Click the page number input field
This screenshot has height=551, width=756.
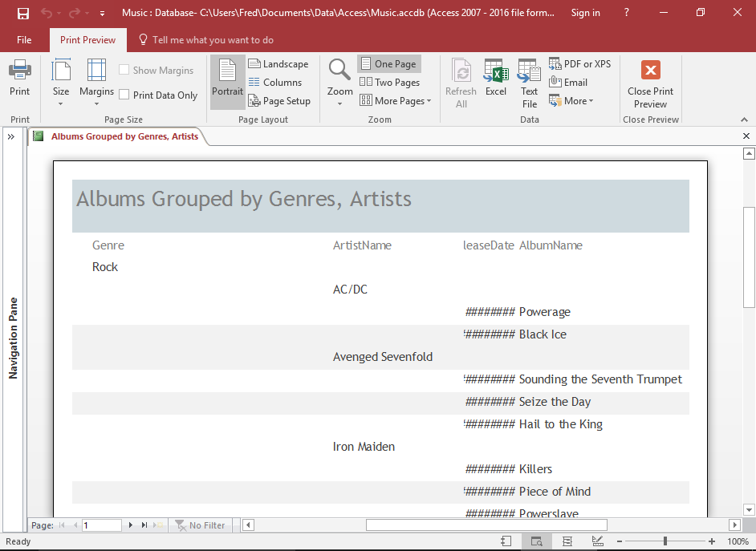(101, 525)
